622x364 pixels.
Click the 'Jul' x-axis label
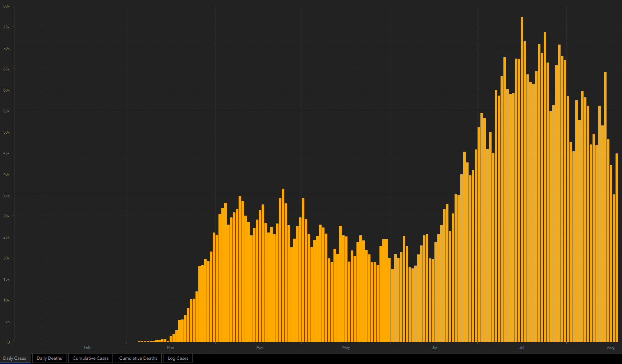(522, 347)
